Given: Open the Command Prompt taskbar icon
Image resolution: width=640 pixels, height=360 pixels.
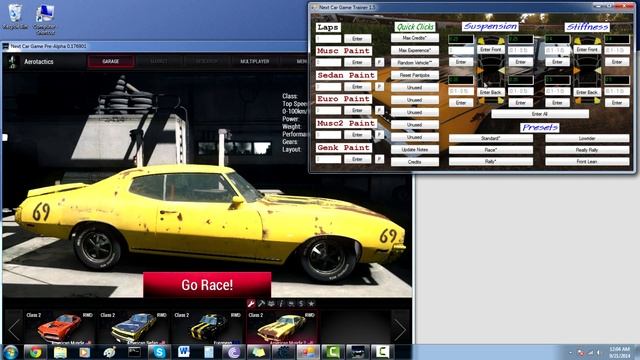Looking at the screenshot, I should tap(134, 352).
